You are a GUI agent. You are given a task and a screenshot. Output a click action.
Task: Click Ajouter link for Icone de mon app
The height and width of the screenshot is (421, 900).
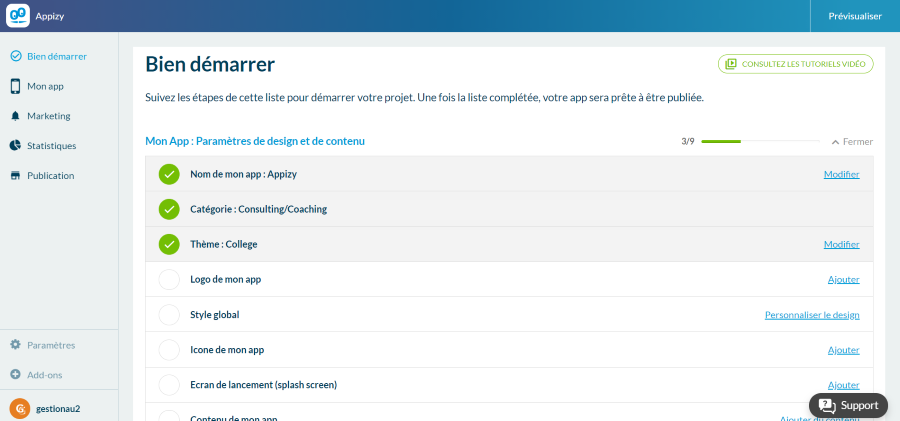[844, 350]
